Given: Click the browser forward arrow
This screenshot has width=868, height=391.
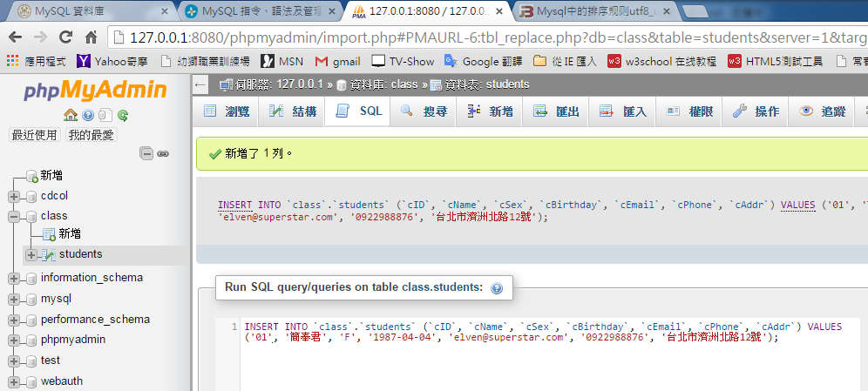Looking at the screenshot, I should tap(40, 37).
